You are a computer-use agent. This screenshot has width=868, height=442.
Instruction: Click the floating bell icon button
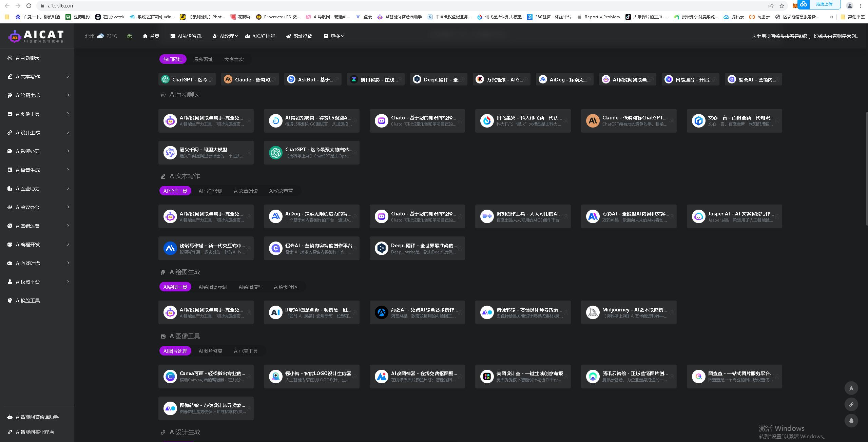[x=851, y=421]
